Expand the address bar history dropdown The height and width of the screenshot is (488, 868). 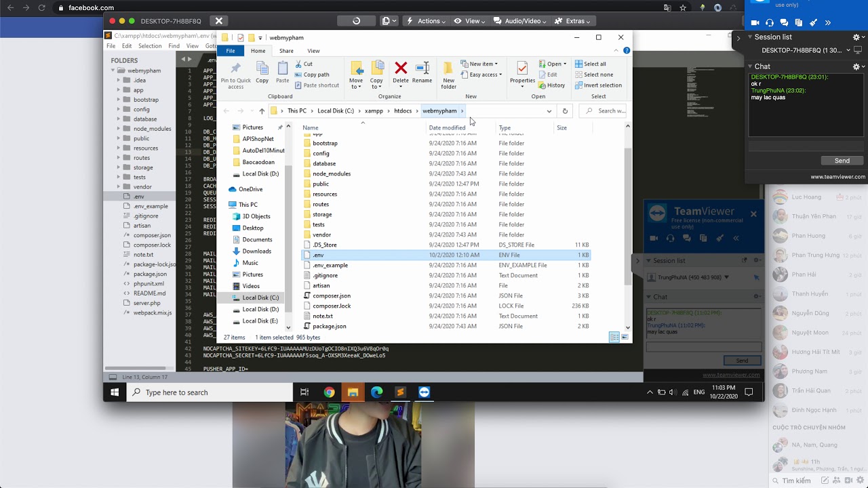point(549,111)
